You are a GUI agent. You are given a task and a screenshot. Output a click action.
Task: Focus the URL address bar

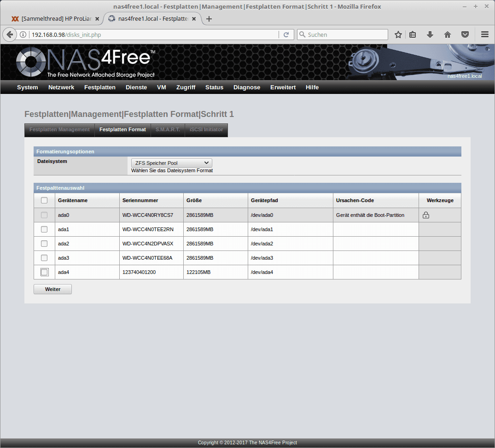tap(154, 35)
